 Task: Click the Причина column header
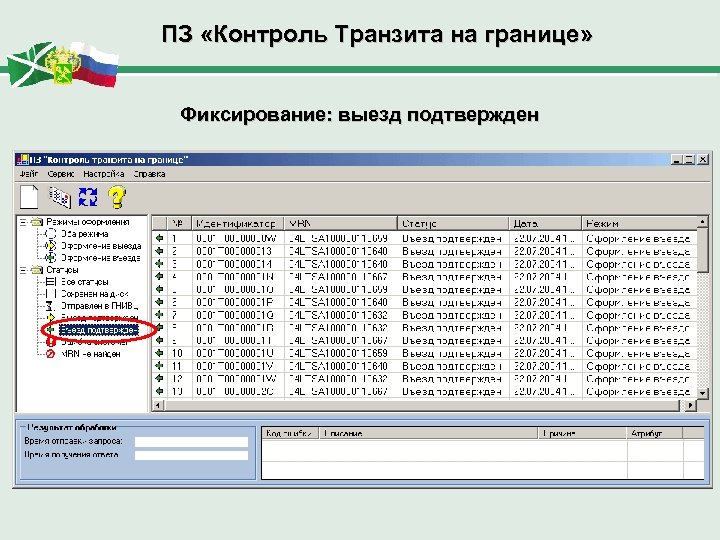(x=582, y=433)
